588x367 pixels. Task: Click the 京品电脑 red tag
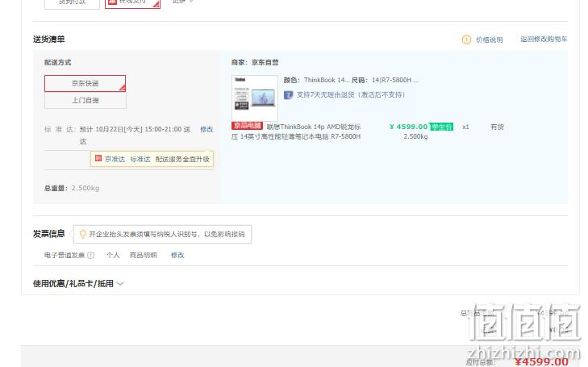click(x=247, y=126)
